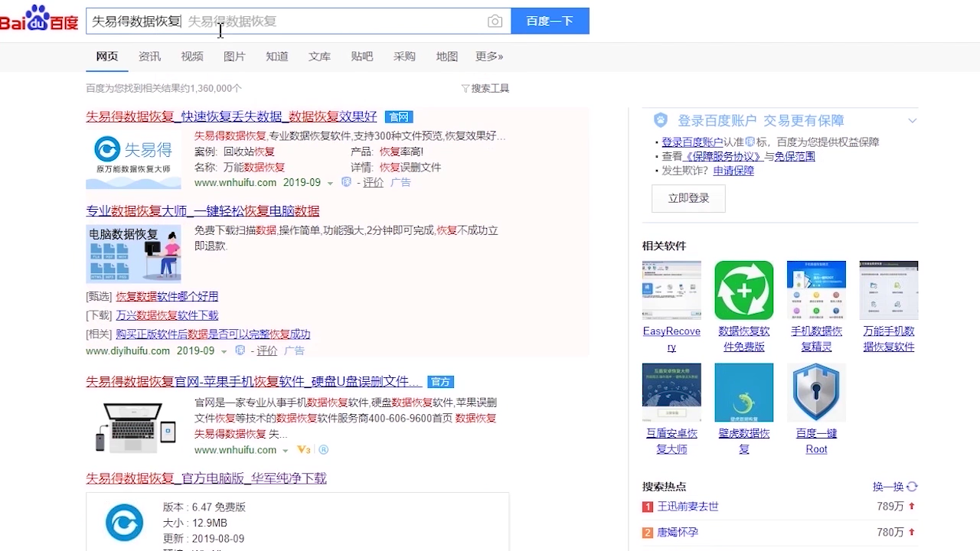Open the 贴吧 tab
Screen dimensions: 980x551
(362, 57)
